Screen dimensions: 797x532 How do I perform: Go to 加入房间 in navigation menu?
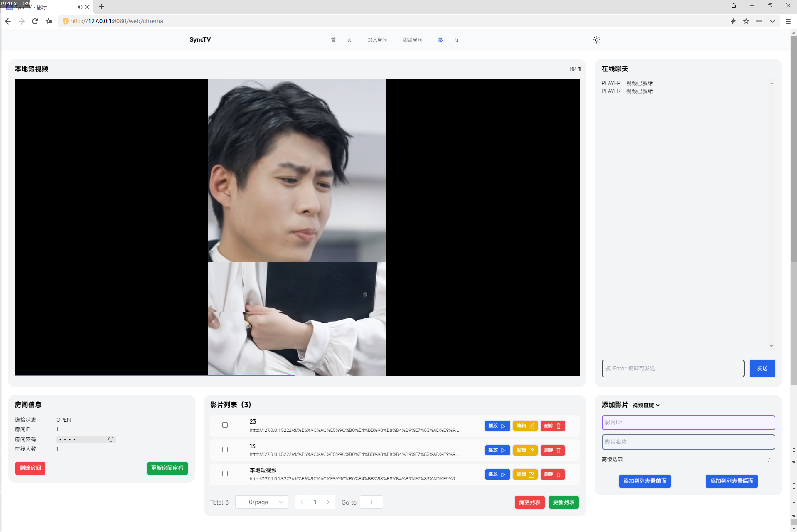pyautogui.click(x=377, y=40)
